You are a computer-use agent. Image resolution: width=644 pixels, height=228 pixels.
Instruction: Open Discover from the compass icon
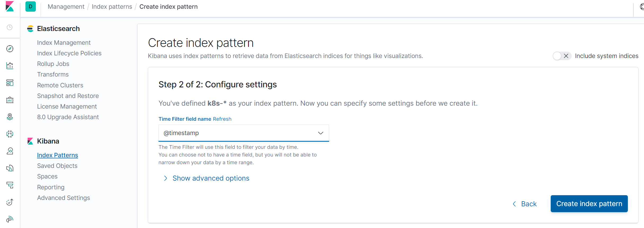10,49
